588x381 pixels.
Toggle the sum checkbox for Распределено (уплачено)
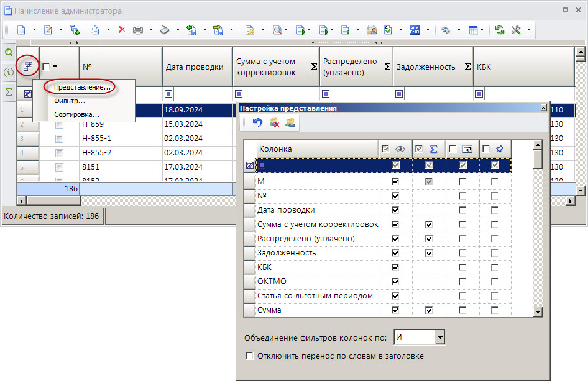429,239
